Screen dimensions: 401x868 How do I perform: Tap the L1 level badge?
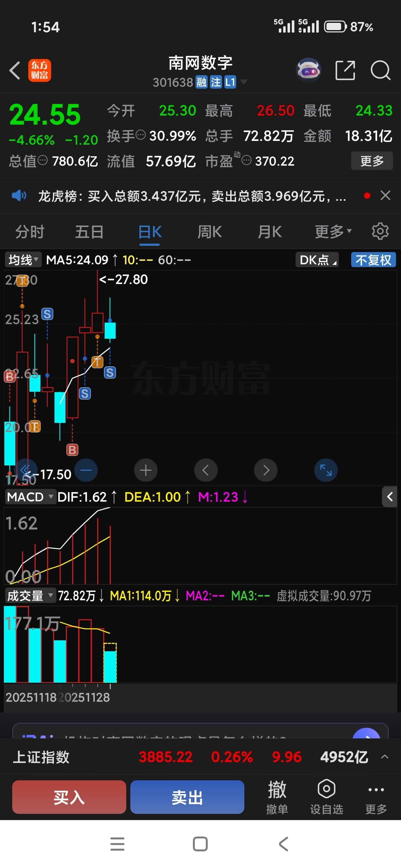230,82
